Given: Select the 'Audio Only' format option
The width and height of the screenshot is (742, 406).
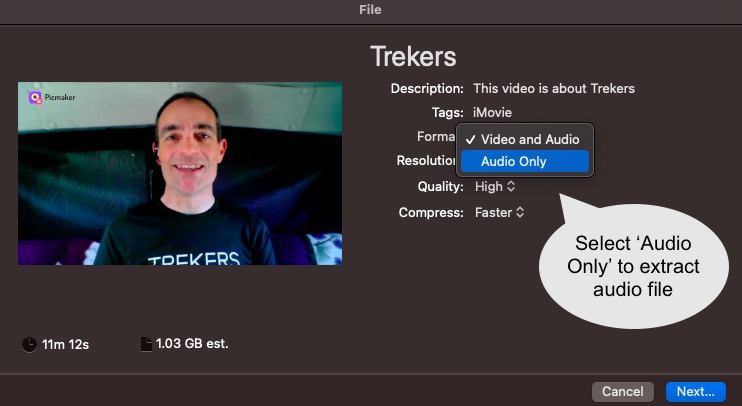Looking at the screenshot, I should click(x=525, y=161).
